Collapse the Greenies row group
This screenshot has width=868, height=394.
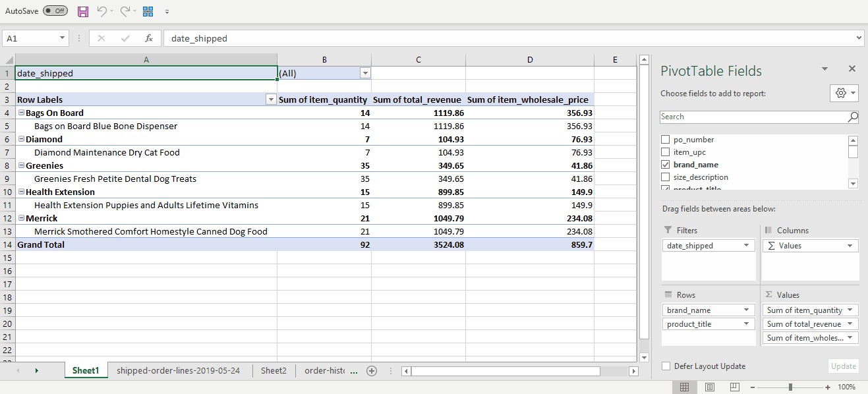click(20, 165)
